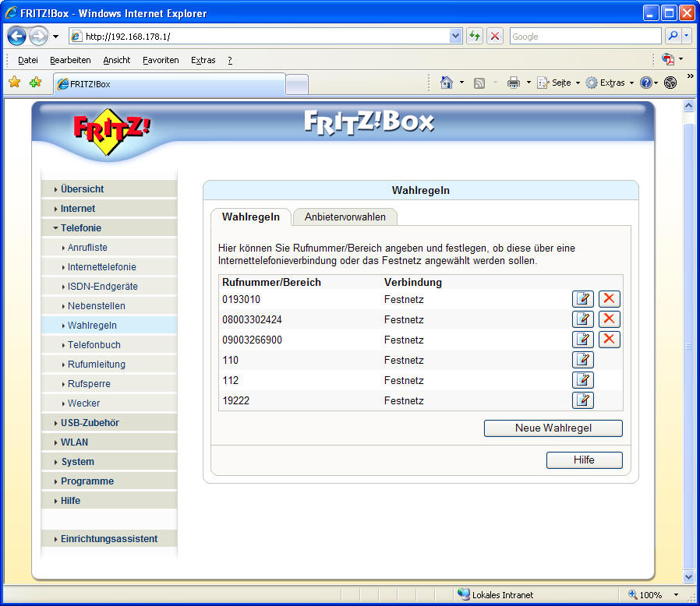Start search with the magnifier icon

pos(673,36)
